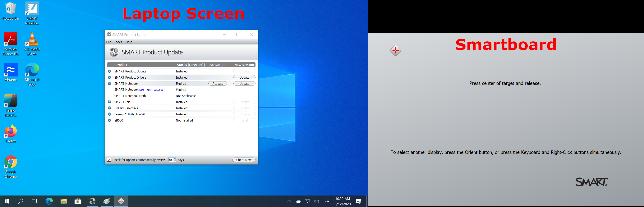Click the days number input field
The height and width of the screenshot is (207, 644).
tap(170, 160)
